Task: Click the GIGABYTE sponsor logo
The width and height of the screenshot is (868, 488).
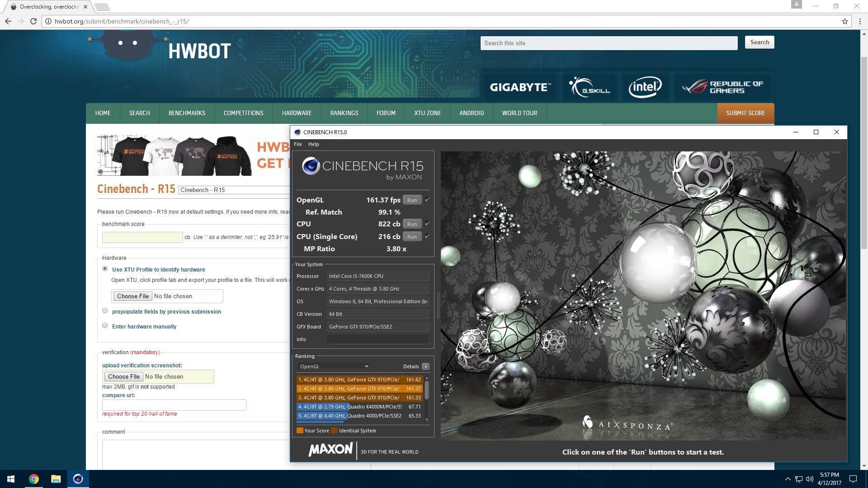Action: pyautogui.click(x=520, y=87)
